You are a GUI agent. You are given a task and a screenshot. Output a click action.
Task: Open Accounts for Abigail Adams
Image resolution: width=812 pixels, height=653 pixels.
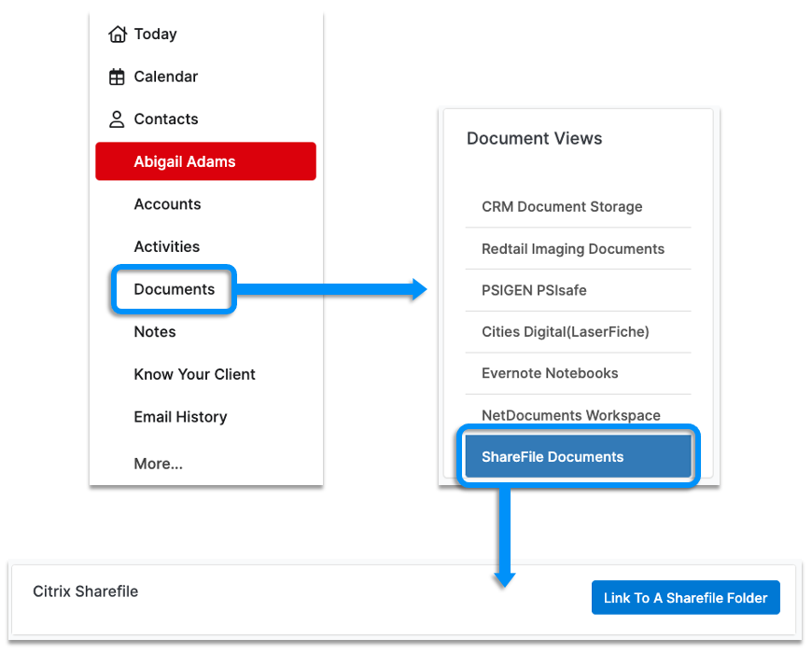coord(167,204)
